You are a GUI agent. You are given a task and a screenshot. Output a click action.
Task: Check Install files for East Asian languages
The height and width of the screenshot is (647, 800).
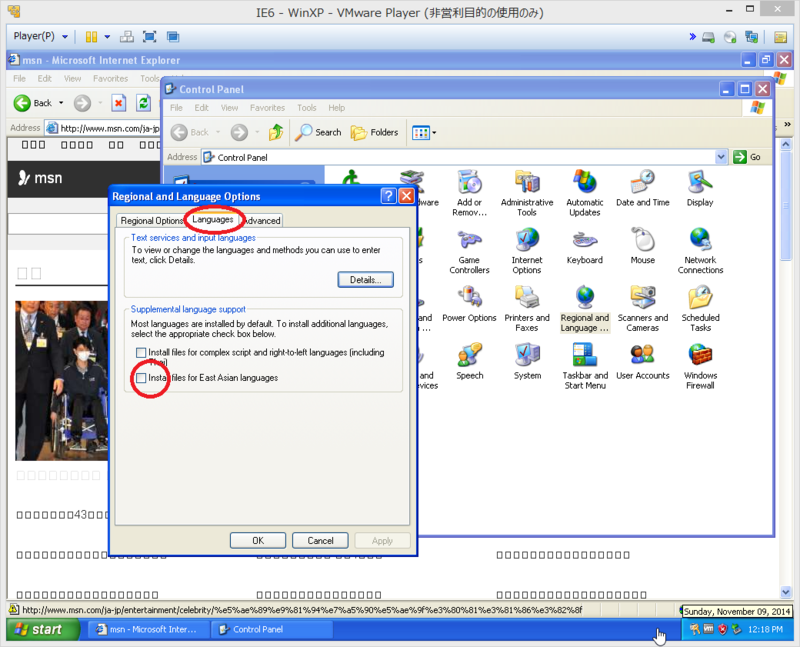click(141, 378)
